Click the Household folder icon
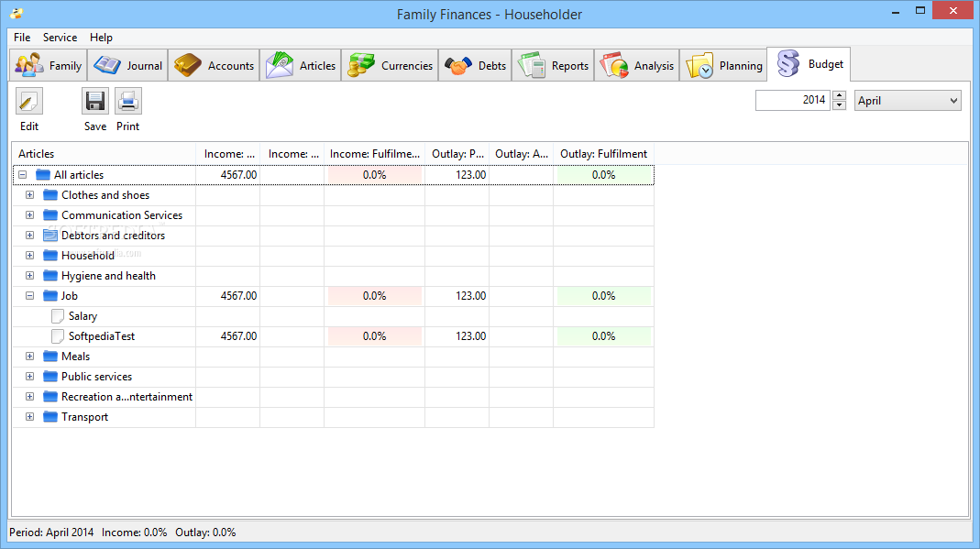 (x=50, y=256)
